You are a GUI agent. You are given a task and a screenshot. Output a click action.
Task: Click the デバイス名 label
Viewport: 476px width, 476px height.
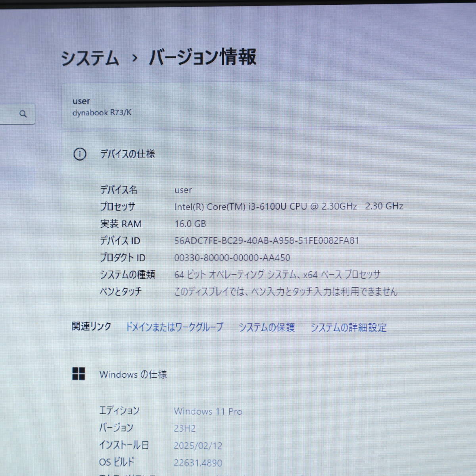coord(119,190)
